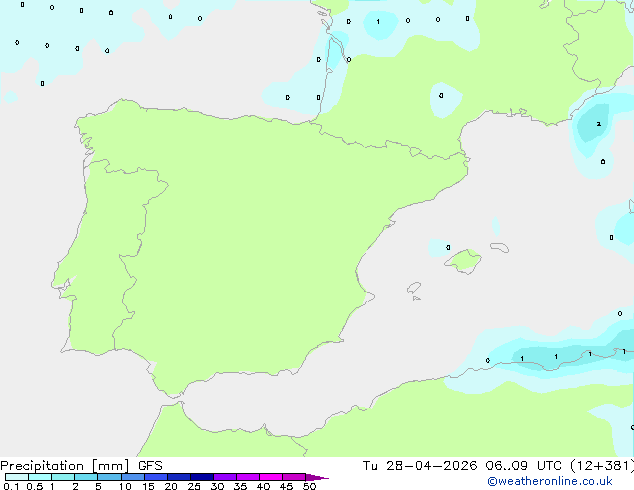Screen dimensions: 634x490
Task: Click the legend swatch between 0.5 and 1
Action: click(x=40, y=477)
